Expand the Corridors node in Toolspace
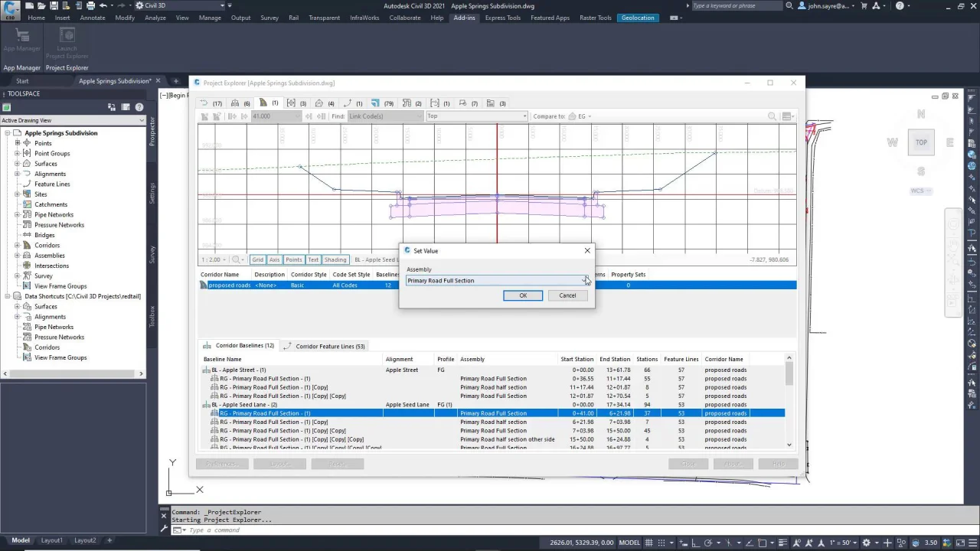 [17, 246]
